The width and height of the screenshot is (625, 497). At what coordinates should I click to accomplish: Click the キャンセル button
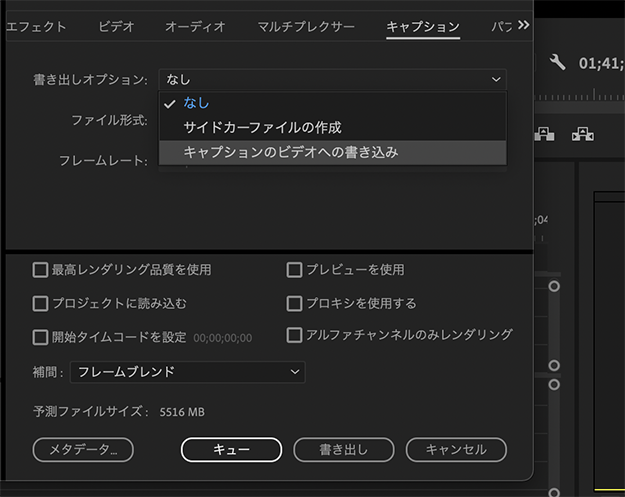coord(456,450)
